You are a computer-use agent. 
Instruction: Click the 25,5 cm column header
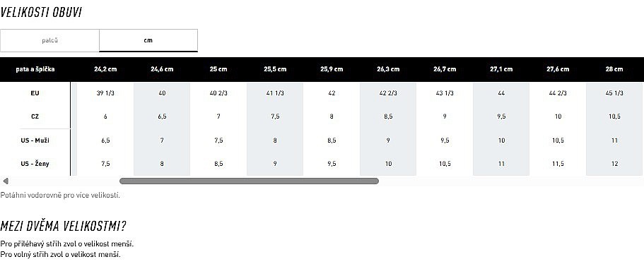click(275, 69)
